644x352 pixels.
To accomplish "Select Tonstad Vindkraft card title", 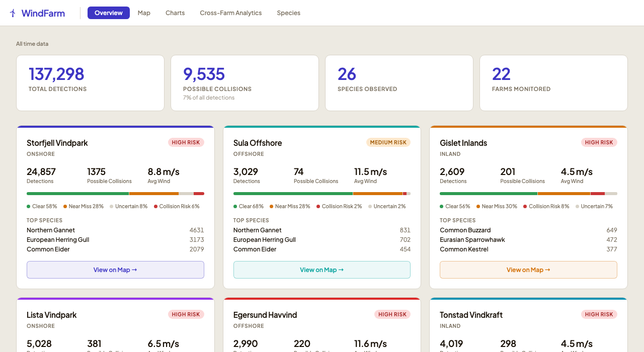I will point(471,315).
